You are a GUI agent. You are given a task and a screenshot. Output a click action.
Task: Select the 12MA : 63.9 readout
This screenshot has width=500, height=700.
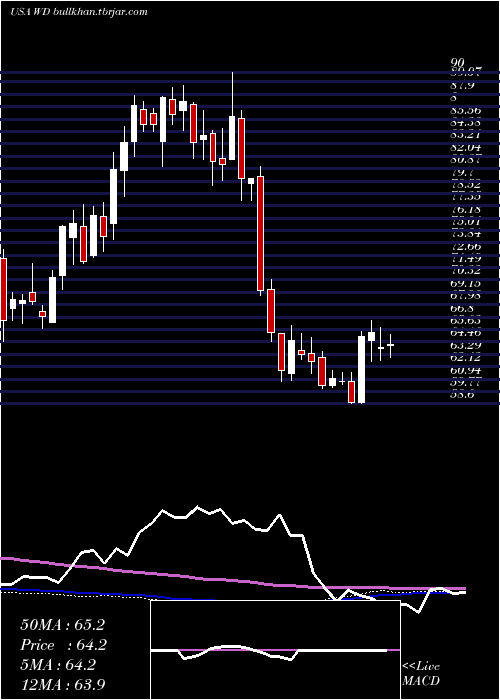click(63, 685)
